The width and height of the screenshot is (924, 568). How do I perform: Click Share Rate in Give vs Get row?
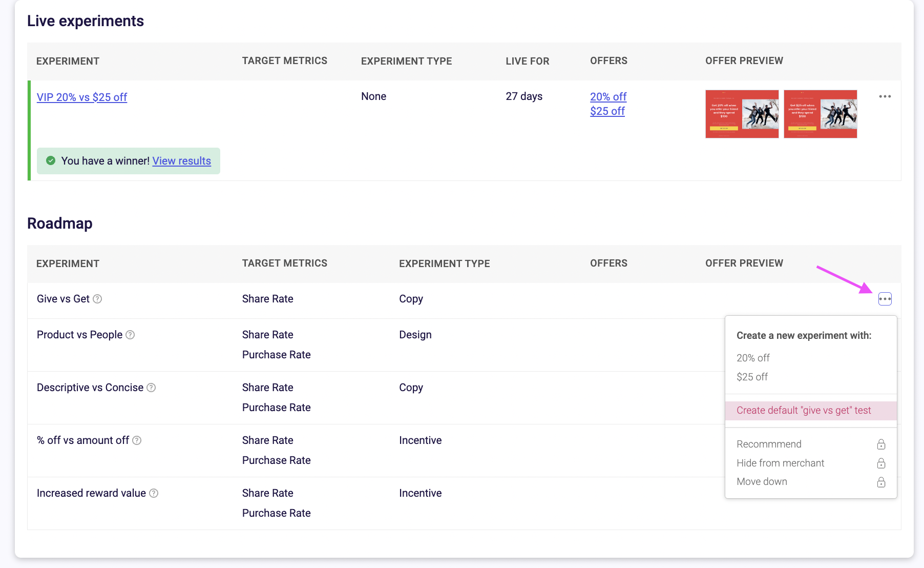(x=267, y=299)
